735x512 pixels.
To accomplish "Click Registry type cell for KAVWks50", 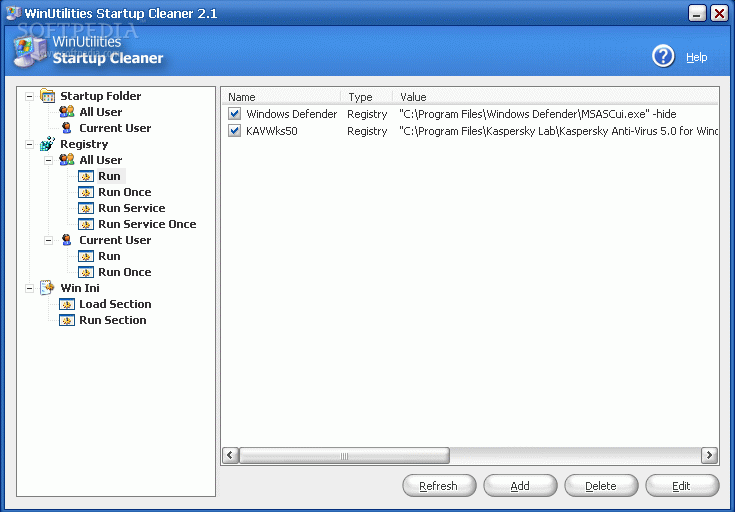I will coord(367,131).
